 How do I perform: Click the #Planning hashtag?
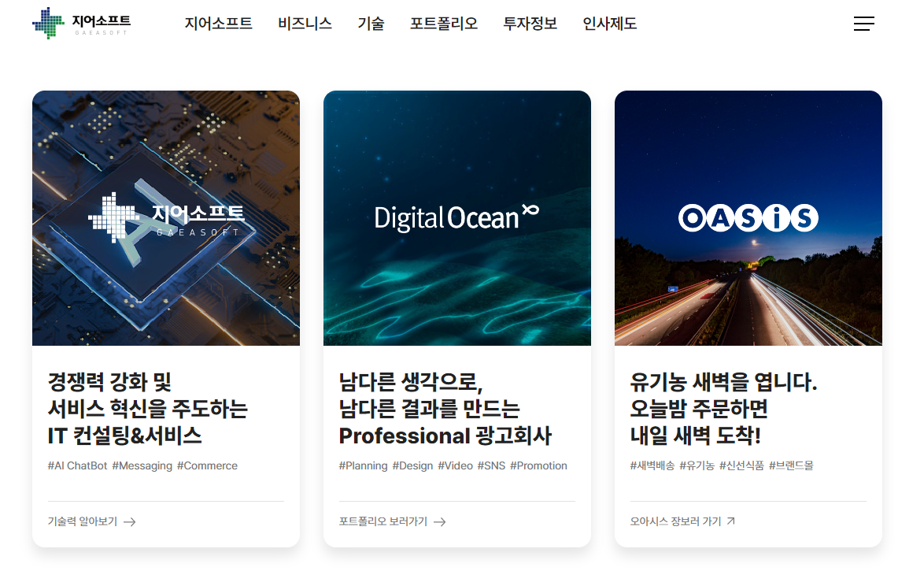click(x=363, y=466)
